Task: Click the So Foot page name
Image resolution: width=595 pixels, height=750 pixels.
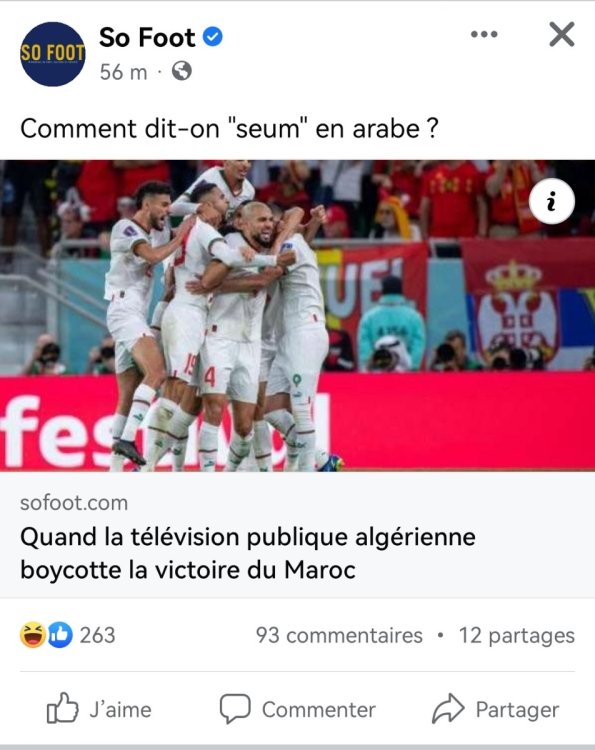Action: pos(147,37)
